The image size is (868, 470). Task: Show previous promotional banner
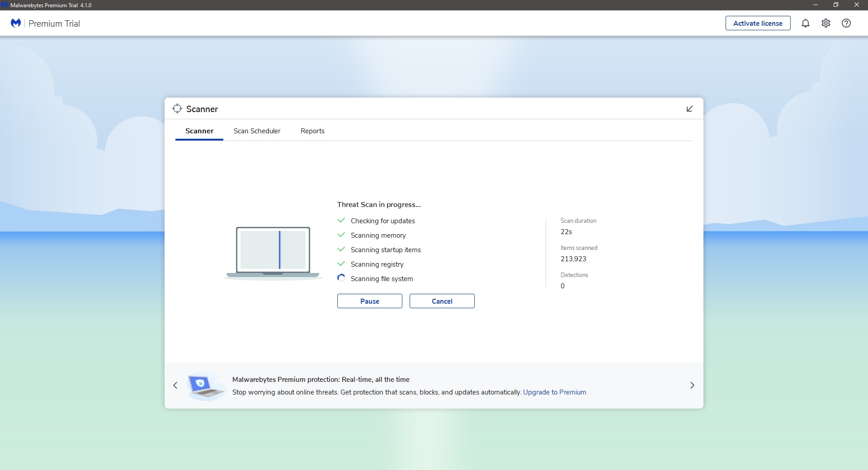click(175, 385)
